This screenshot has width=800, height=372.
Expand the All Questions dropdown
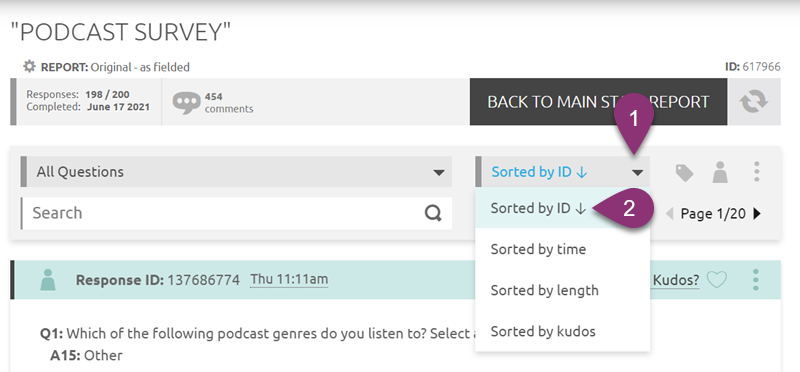[236, 172]
